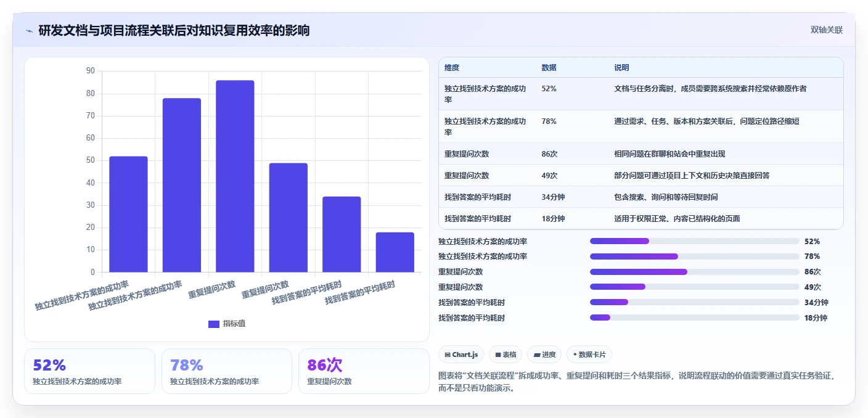Viewport: 868px width, 418px height.
Task: Click the description 适用于权限正常、内容已结构化的页面
Action: tap(677, 219)
